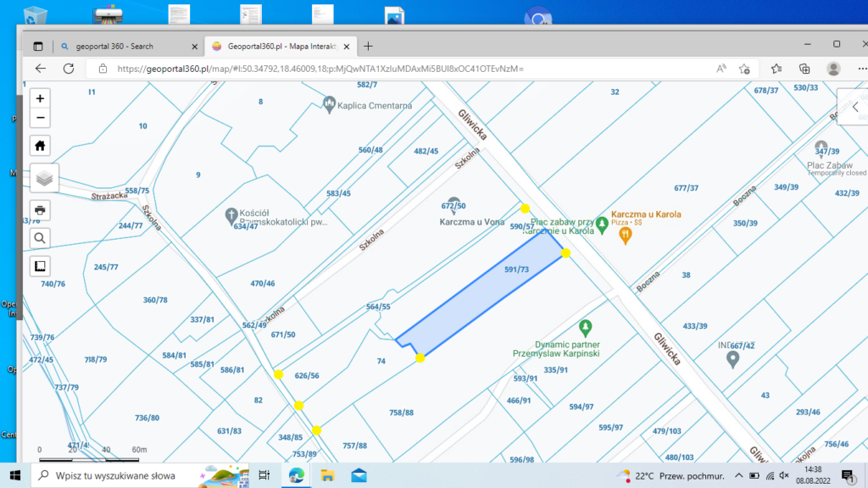868x488 pixels.
Task: Add this page to favorites
Action: (x=744, y=69)
